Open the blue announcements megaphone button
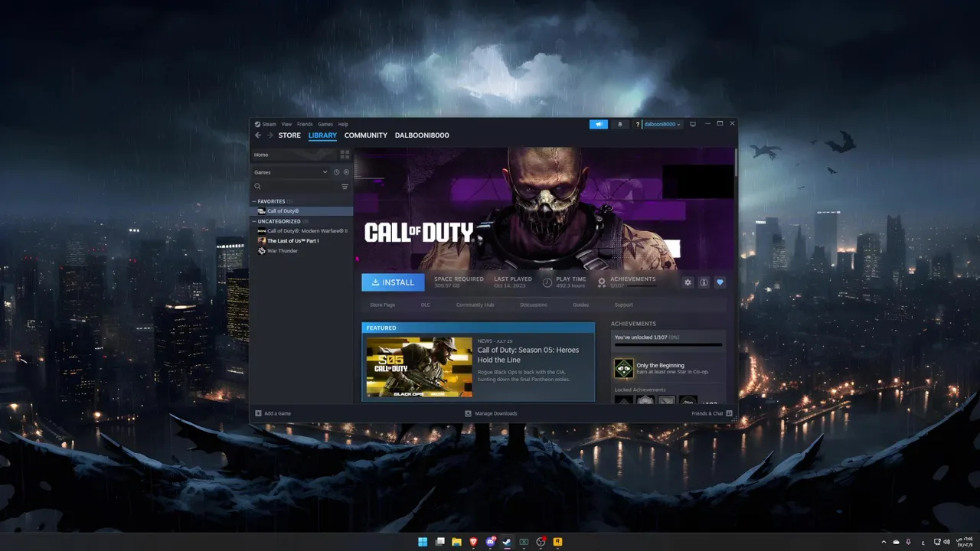This screenshot has width=980, height=551. [599, 124]
